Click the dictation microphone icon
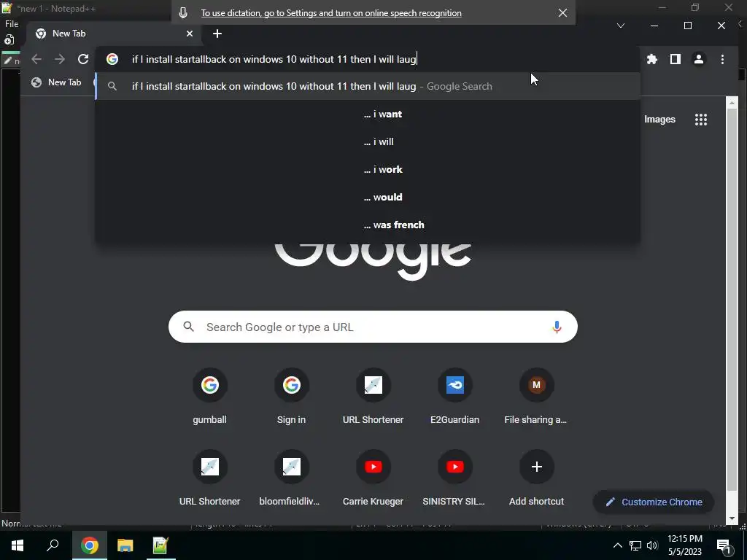Image resolution: width=747 pixels, height=560 pixels. (x=183, y=13)
